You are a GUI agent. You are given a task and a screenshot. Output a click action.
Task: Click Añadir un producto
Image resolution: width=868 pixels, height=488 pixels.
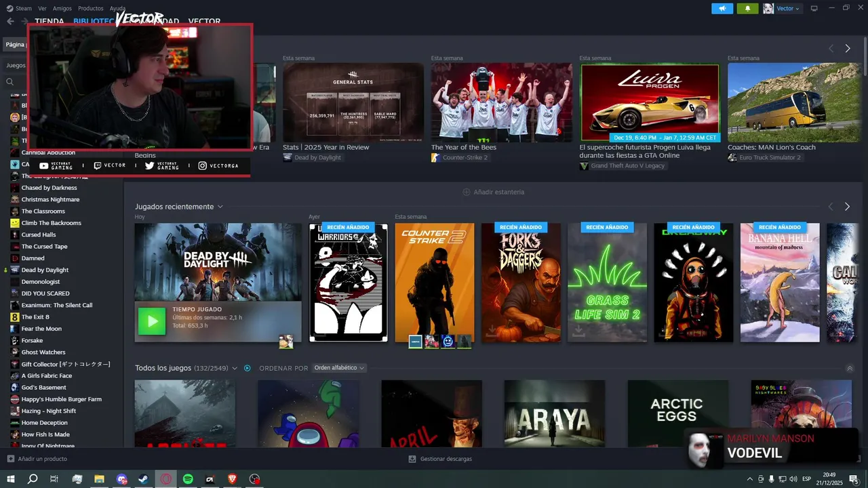[x=37, y=459]
